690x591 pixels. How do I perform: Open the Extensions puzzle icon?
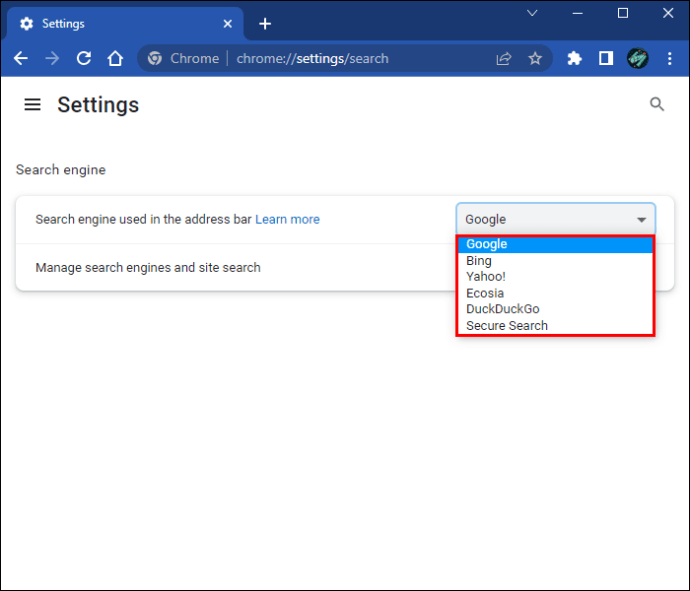point(574,59)
